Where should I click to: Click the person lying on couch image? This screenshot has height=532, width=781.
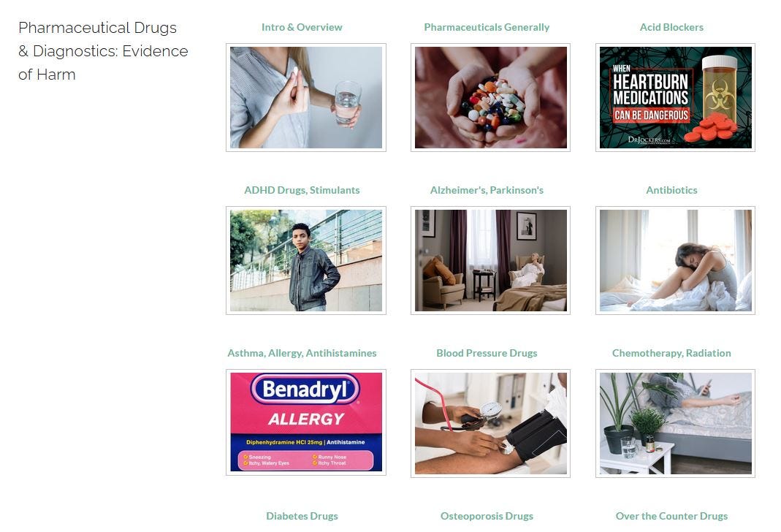(675, 423)
